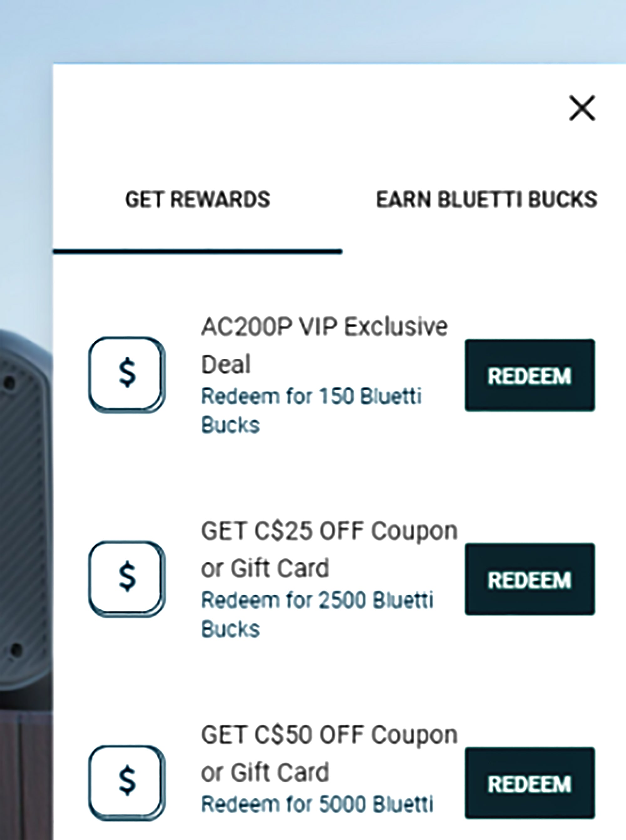This screenshot has height=840, width=626.
Task: Click the "Redeem for 150 Bluetti Bucks" text
Action: (x=311, y=397)
